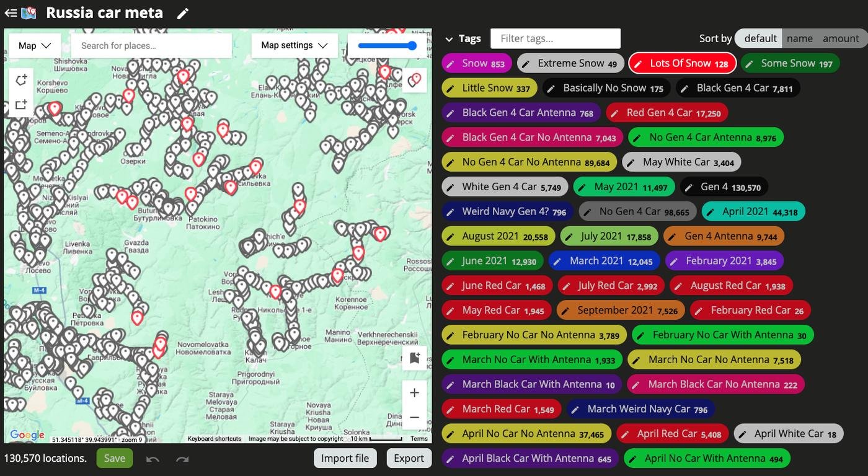Screen dimensions: 868x476
Task: Edit the Extreme Snow tag pencil icon
Action: (x=526, y=63)
